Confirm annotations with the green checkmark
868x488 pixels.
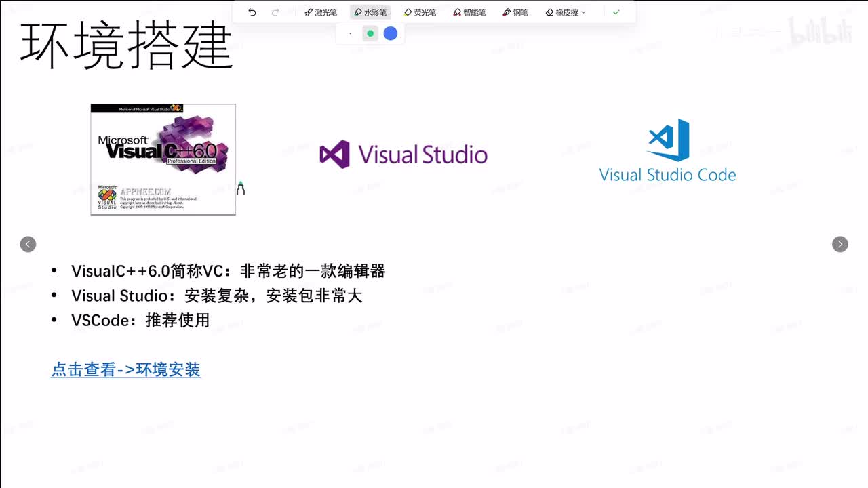[616, 12]
